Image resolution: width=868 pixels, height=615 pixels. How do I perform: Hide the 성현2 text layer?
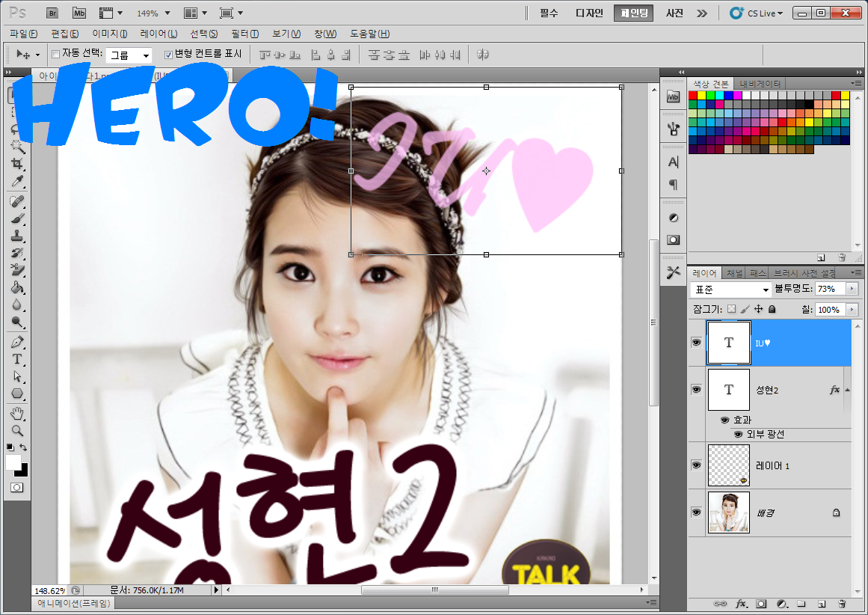tap(696, 390)
